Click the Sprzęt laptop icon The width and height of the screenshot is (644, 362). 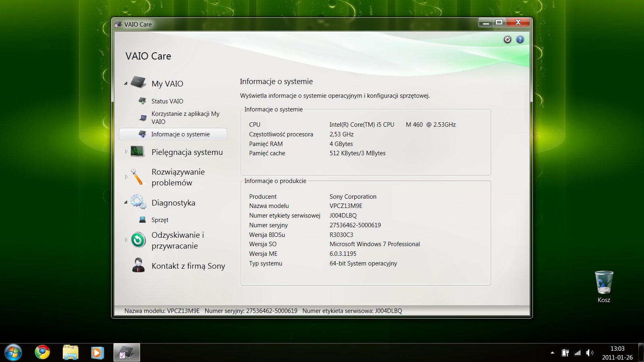(142, 220)
